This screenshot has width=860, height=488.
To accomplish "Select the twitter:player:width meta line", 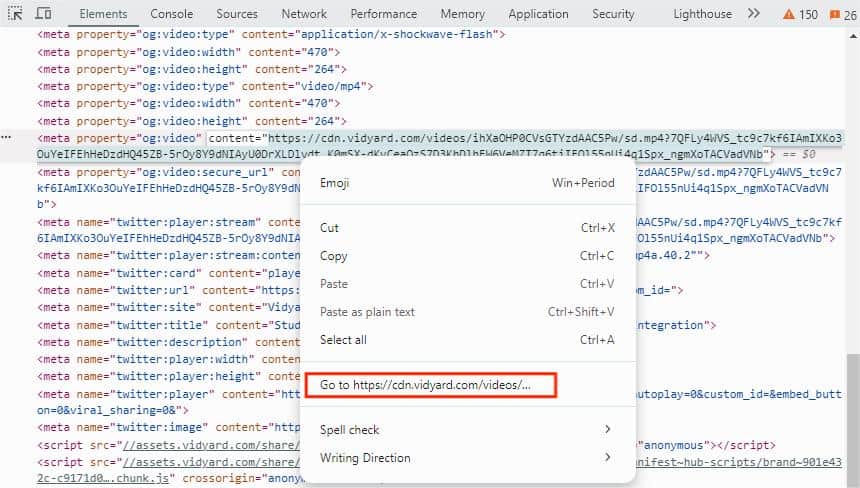I will 169,359.
